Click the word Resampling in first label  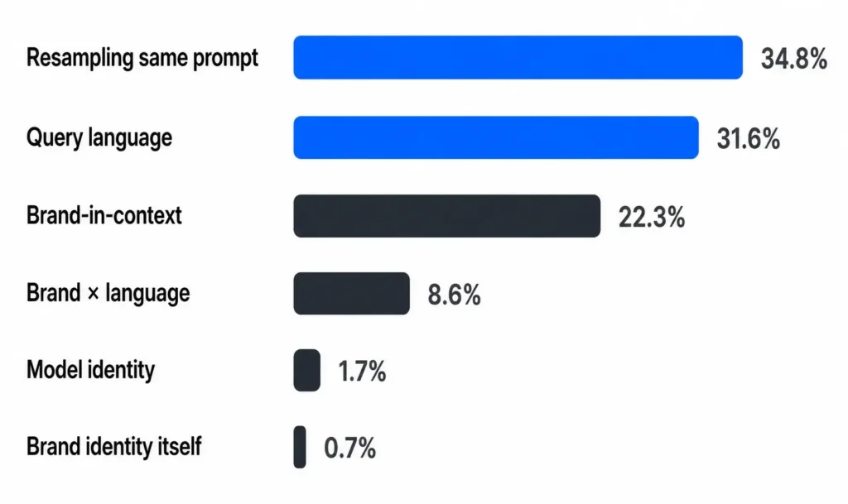[80, 58]
